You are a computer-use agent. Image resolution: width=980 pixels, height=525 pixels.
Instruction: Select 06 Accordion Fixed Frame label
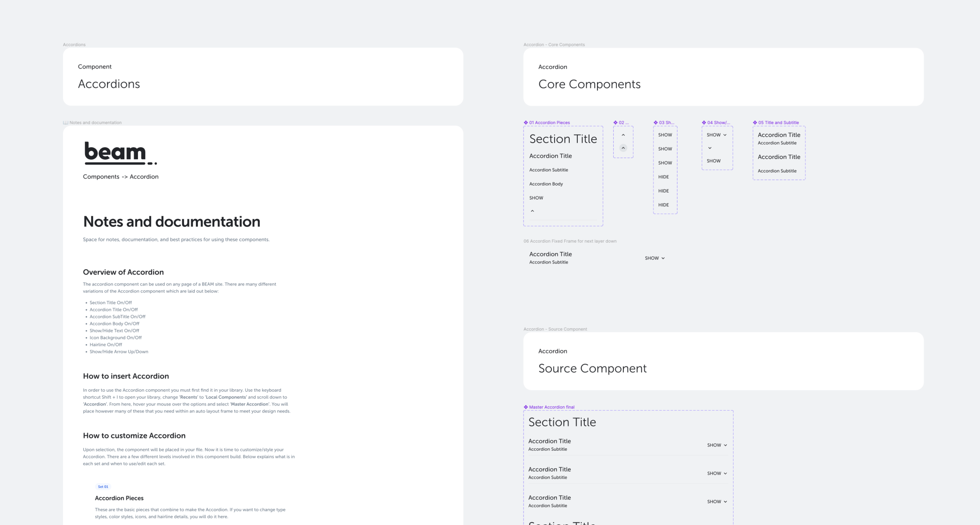(570, 241)
